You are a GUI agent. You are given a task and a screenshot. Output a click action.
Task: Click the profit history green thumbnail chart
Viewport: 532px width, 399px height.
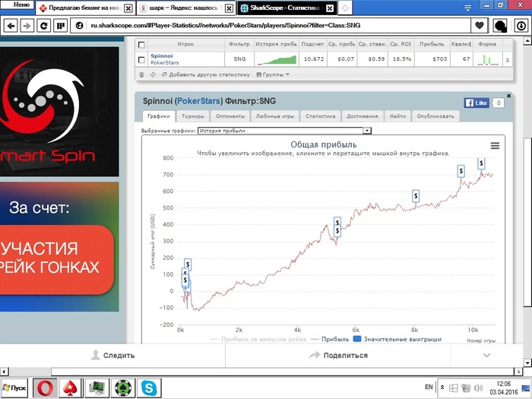tap(276, 59)
